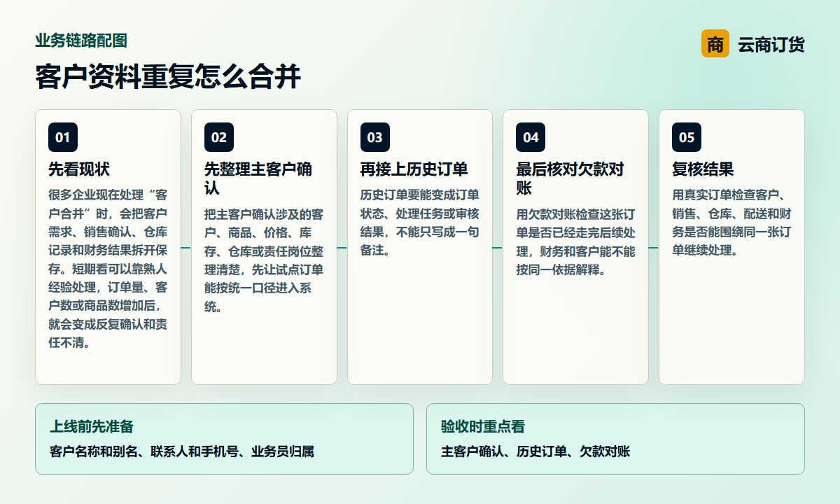Select the 再接上历史订单 card heading
This screenshot has height=504, width=840.
tap(414, 169)
